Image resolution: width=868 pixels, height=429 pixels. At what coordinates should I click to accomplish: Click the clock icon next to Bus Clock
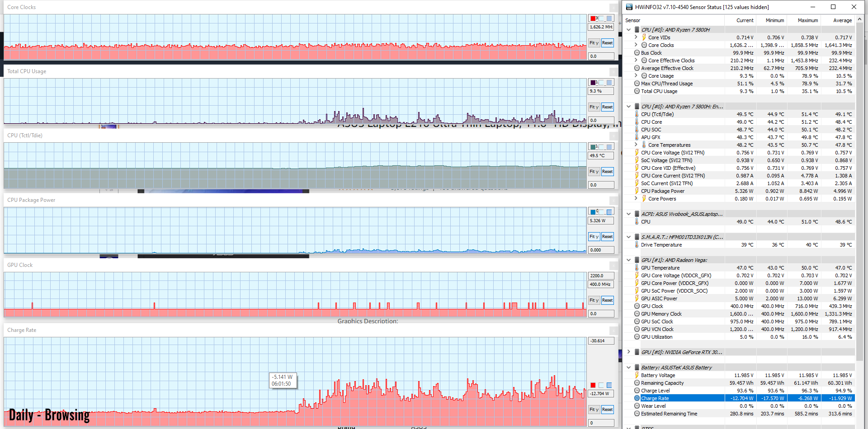pos(637,53)
